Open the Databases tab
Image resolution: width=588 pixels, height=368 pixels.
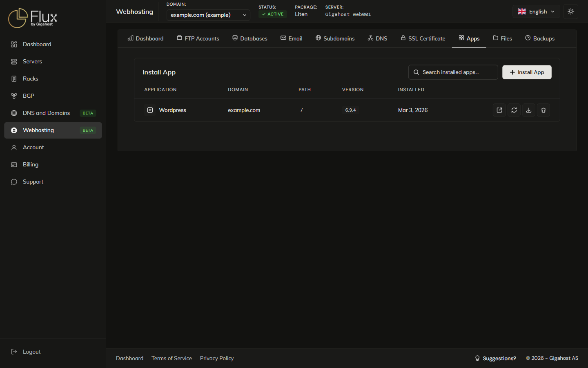250,38
